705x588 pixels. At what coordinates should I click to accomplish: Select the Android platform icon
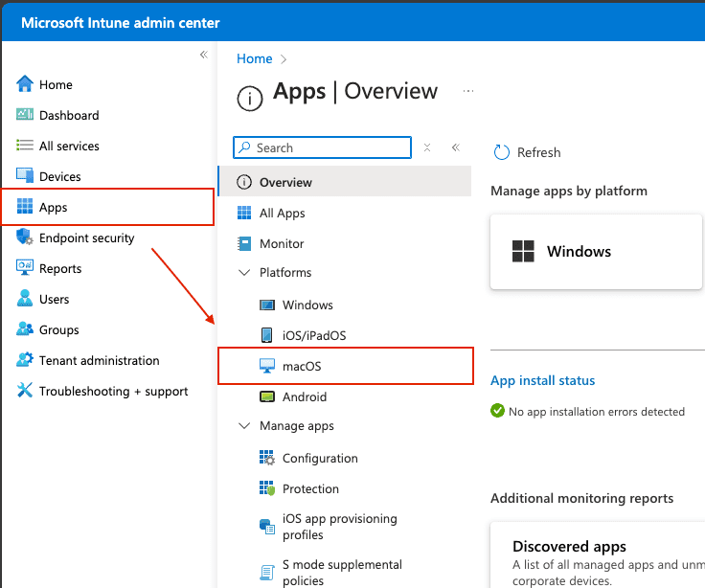pyautogui.click(x=267, y=396)
